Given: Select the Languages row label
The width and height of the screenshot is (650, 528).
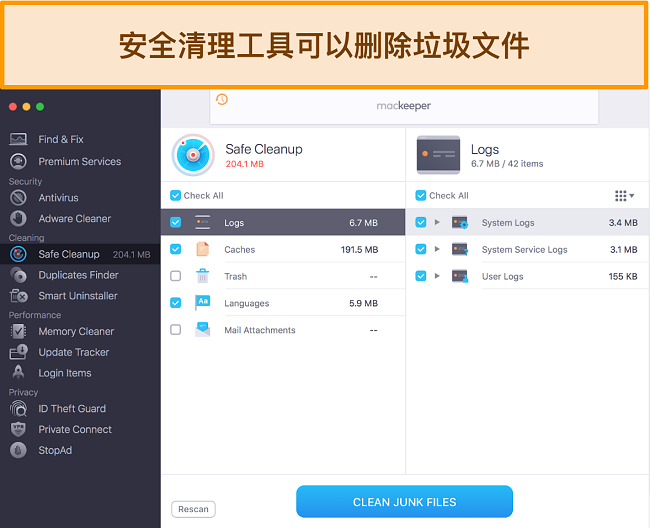Looking at the screenshot, I should 247,303.
